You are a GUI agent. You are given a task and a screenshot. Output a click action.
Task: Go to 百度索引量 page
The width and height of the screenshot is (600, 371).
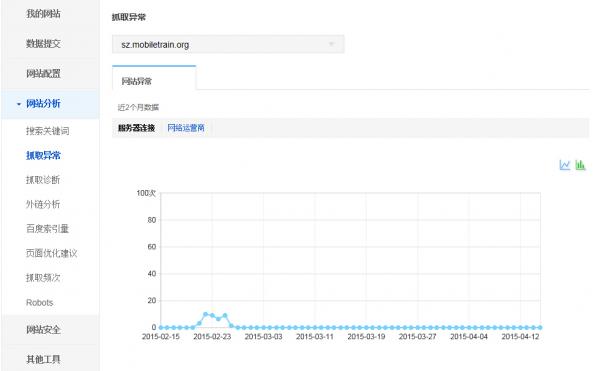[x=47, y=229]
